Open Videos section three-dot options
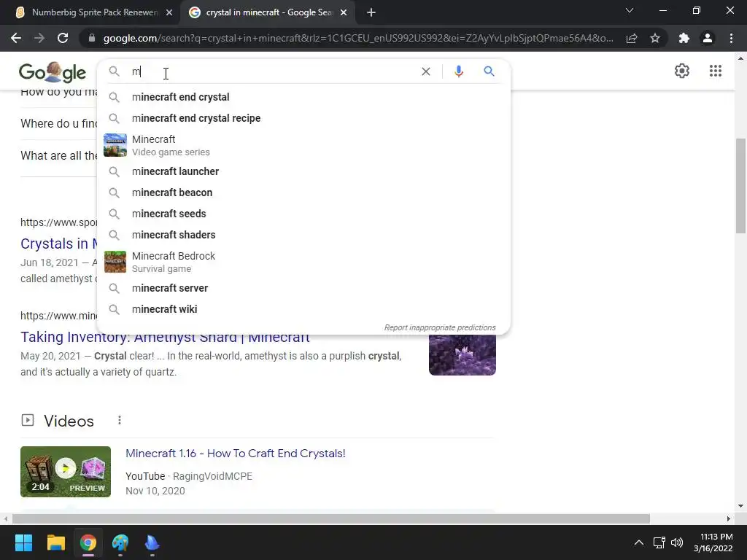Image resolution: width=747 pixels, height=560 pixels. click(x=120, y=421)
